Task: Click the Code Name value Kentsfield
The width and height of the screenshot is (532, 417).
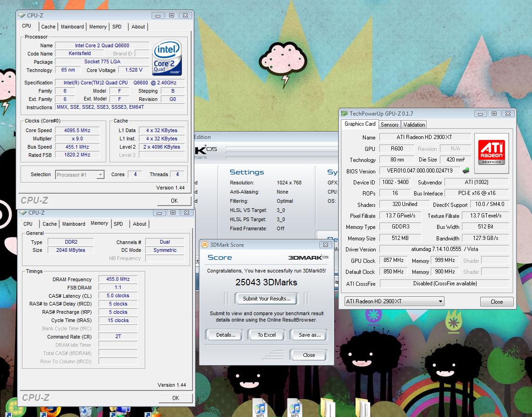Action: (80, 53)
